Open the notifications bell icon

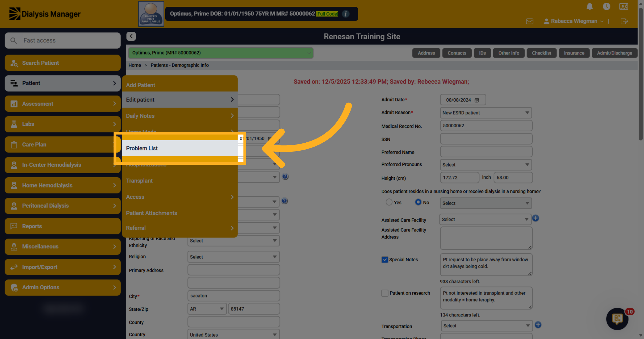click(590, 6)
